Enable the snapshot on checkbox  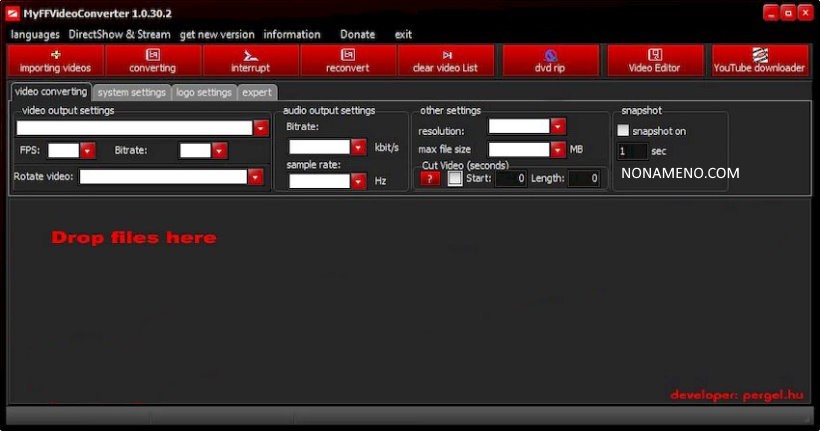[x=624, y=131]
